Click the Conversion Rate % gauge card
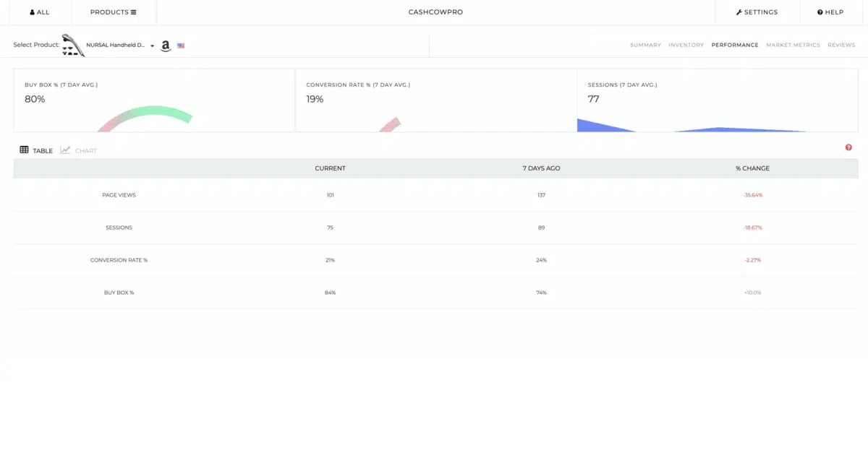The image size is (868, 461). point(435,100)
